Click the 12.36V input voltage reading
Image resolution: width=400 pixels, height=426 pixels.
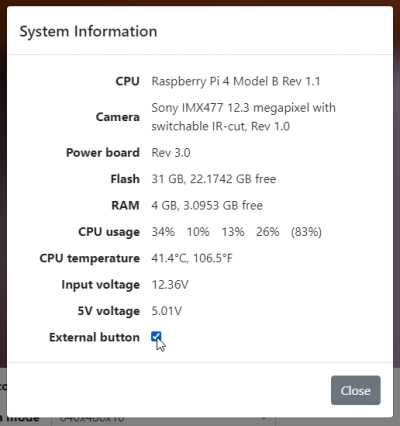tap(170, 285)
